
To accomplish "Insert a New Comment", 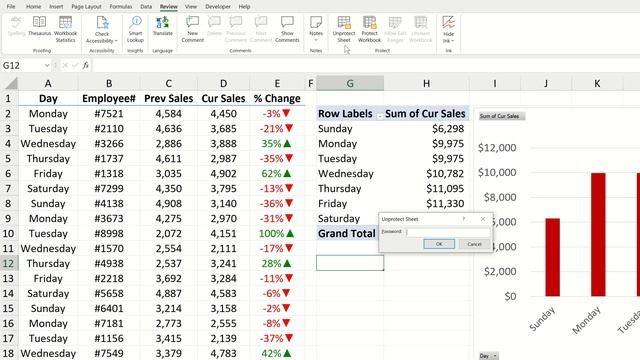I will click(193, 29).
